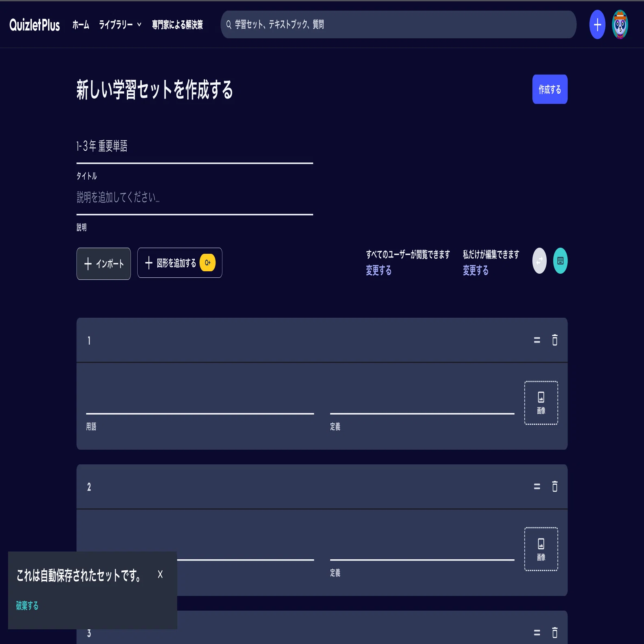Open the user profile avatar
The width and height of the screenshot is (644, 644).
[x=620, y=24]
